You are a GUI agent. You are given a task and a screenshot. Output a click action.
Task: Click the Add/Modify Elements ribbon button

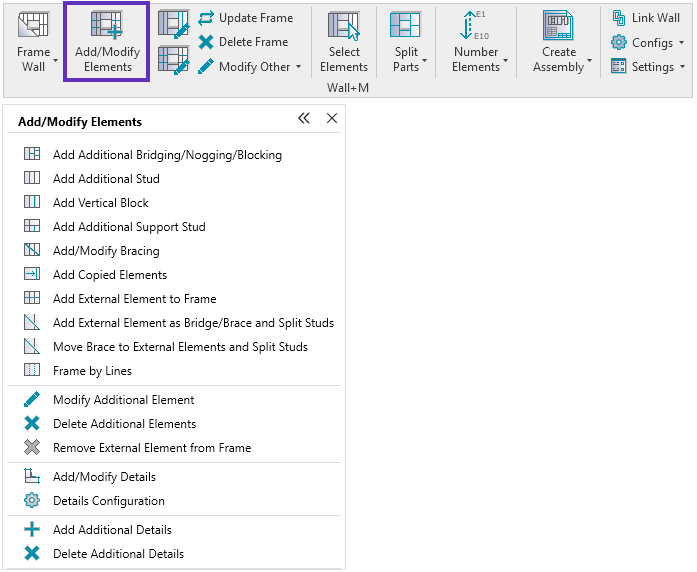point(107,43)
